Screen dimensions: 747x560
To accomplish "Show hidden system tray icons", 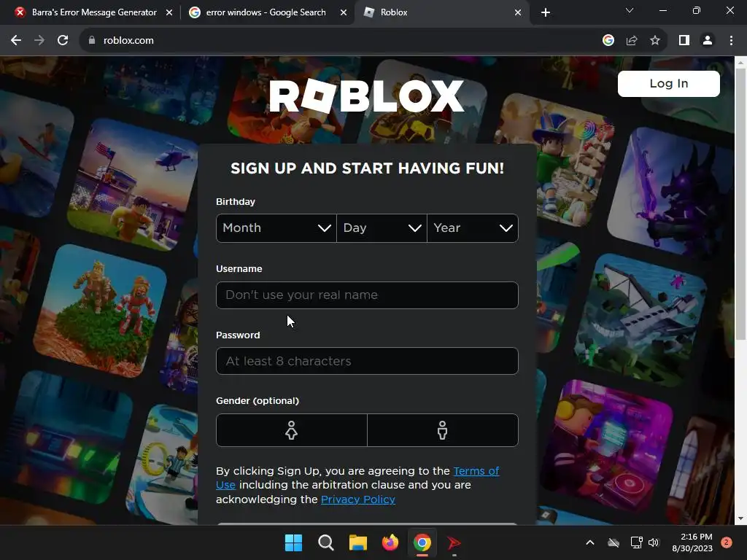I will [x=589, y=542].
